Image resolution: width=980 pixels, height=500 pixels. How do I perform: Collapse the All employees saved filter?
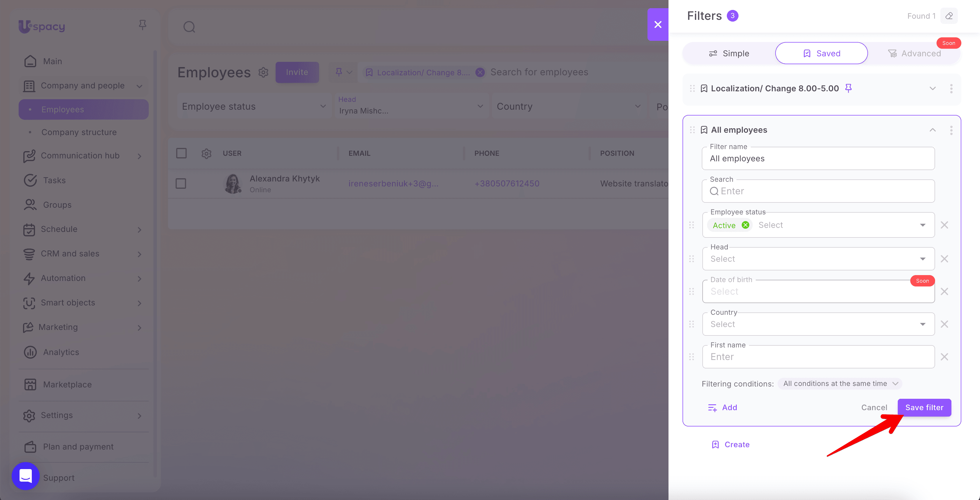tap(932, 130)
